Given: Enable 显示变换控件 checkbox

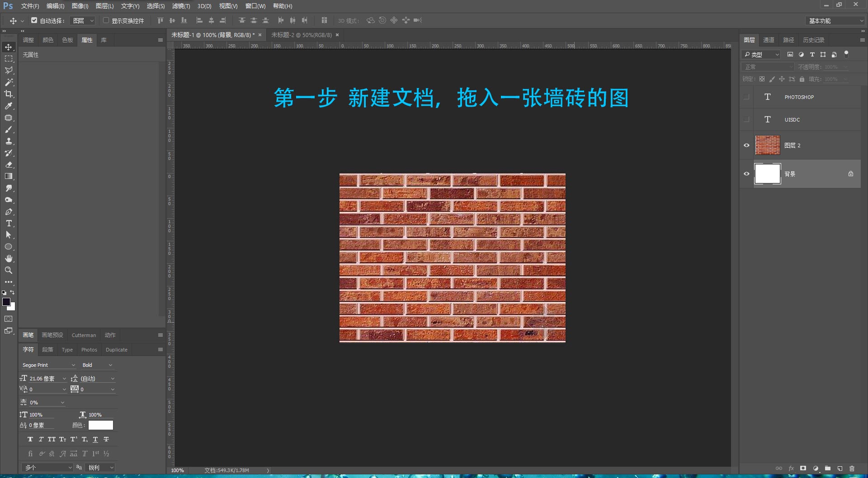Looking at the screenshot, I should (106, 20).
